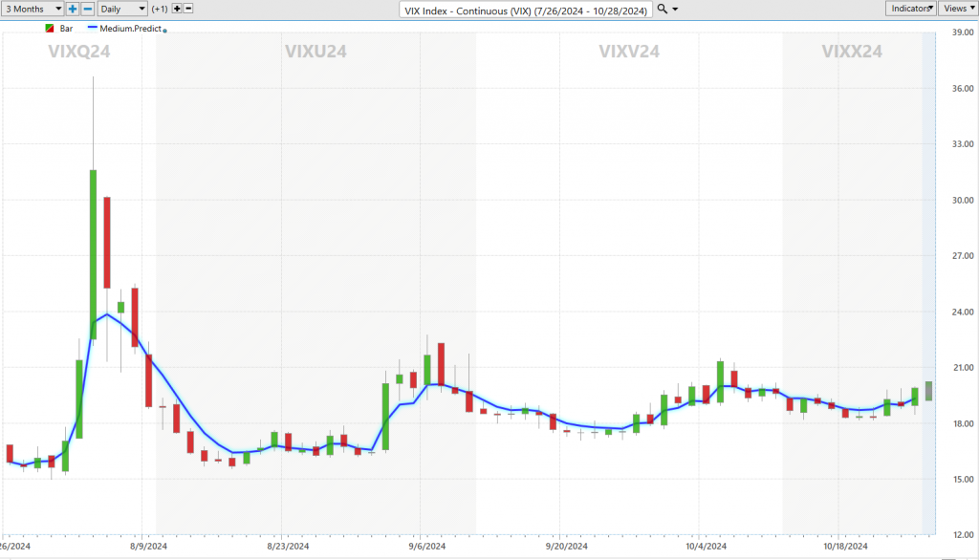979x560 pixels.
Task: Click the tallest green spike candle in early August
Action: coord(93,255)
